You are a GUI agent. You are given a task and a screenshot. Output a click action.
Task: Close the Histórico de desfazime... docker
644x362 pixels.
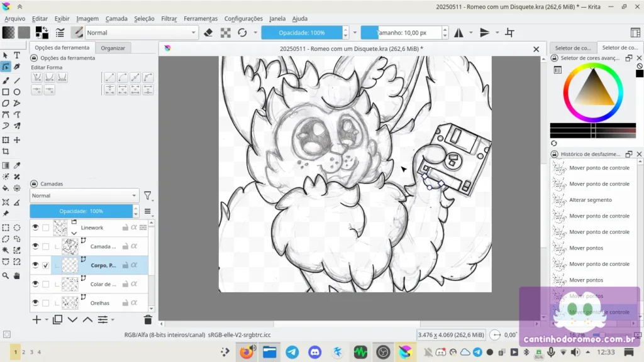639,154
